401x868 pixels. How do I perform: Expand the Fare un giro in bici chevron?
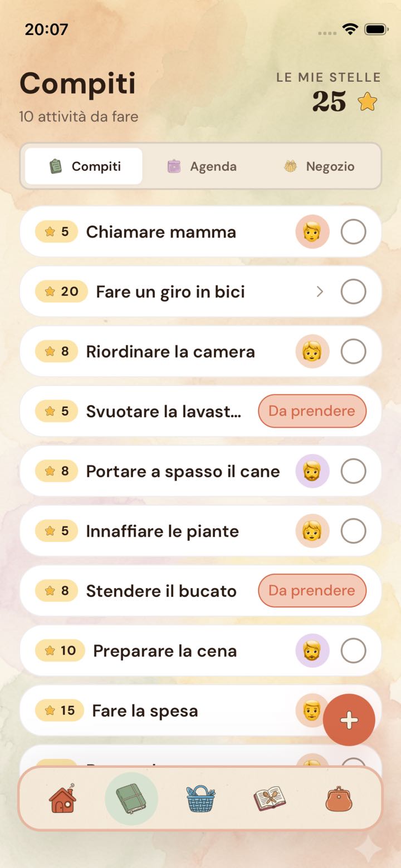pyautogui.click(x=320, y=292)
